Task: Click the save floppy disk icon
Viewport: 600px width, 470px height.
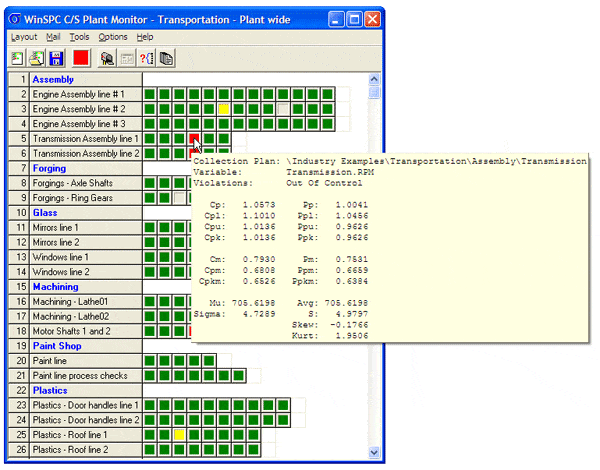Action: click(x=54, y=57)
